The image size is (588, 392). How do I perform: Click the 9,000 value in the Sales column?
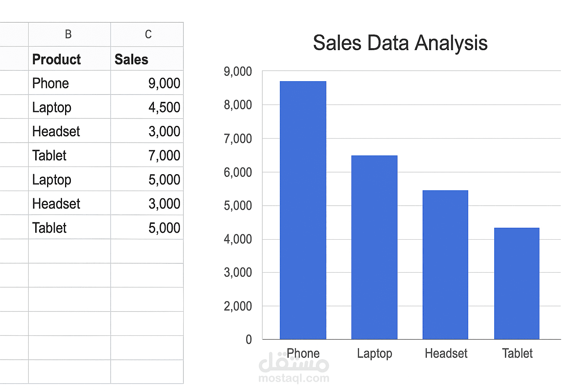(164, 83)
